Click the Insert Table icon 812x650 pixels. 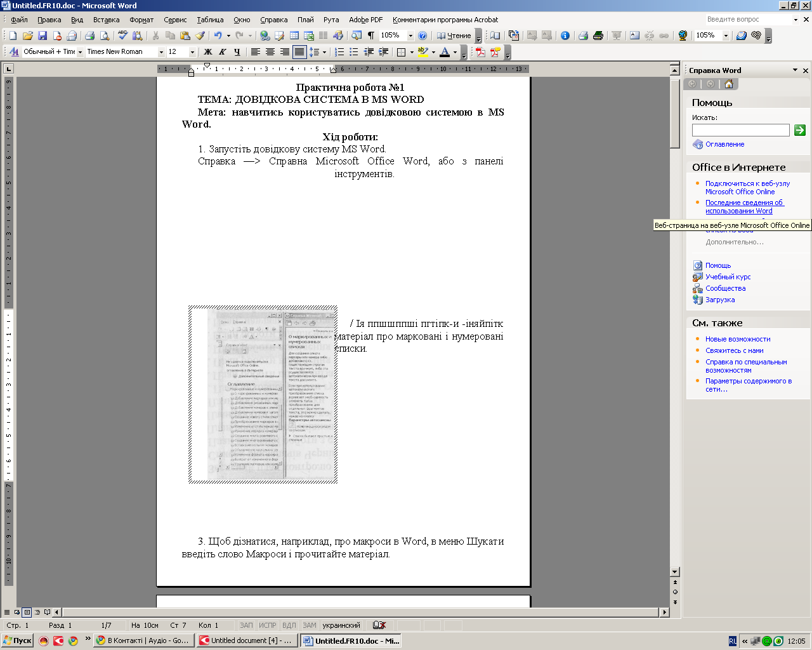pyautogui.click(x=294, y=36)
